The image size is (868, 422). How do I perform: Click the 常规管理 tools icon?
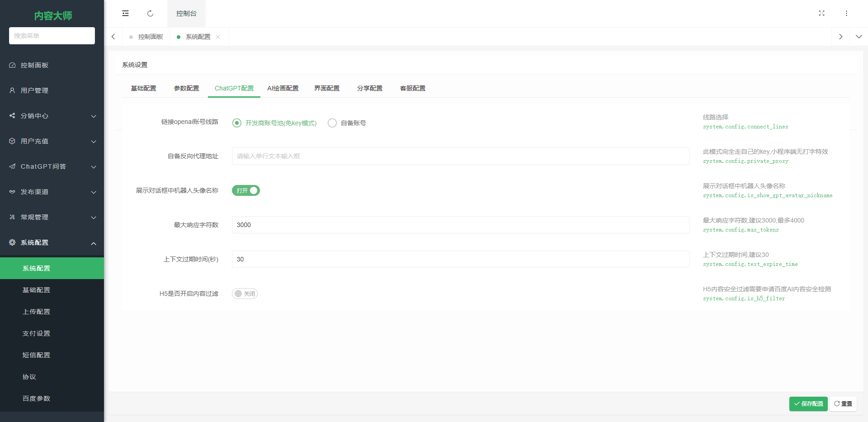pyautogui.click(x=12, y=217)
